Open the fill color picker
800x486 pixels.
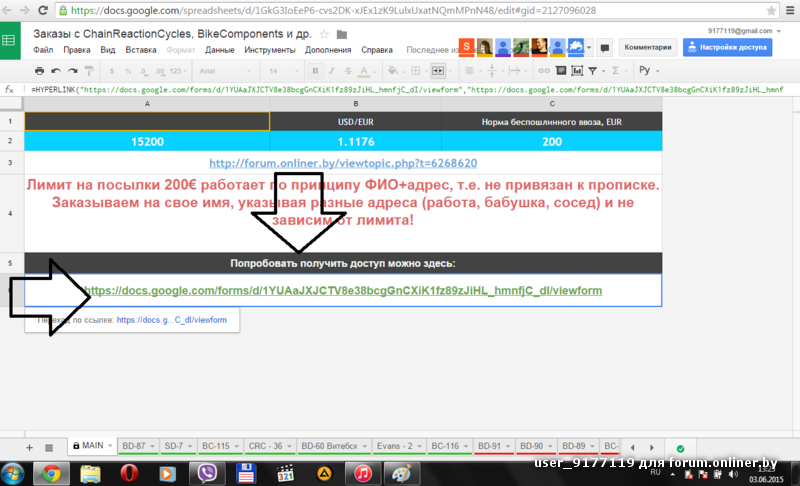pos(392,71)
